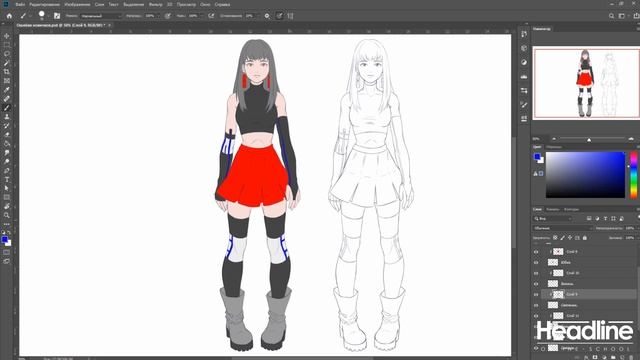
Task: Switch to the «Контуры» tab
Action: click(571, 209)
